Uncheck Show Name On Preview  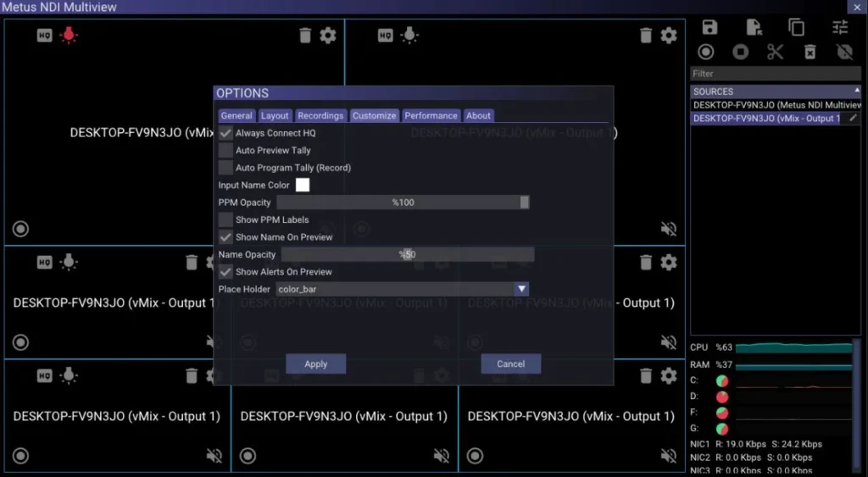tap(225, 237)
